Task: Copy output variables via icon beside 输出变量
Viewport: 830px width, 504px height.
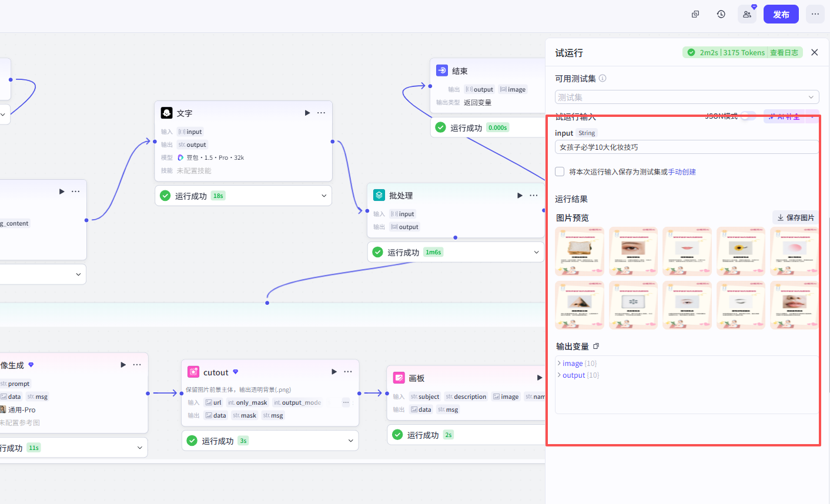Action: click(x=596, y=346)
